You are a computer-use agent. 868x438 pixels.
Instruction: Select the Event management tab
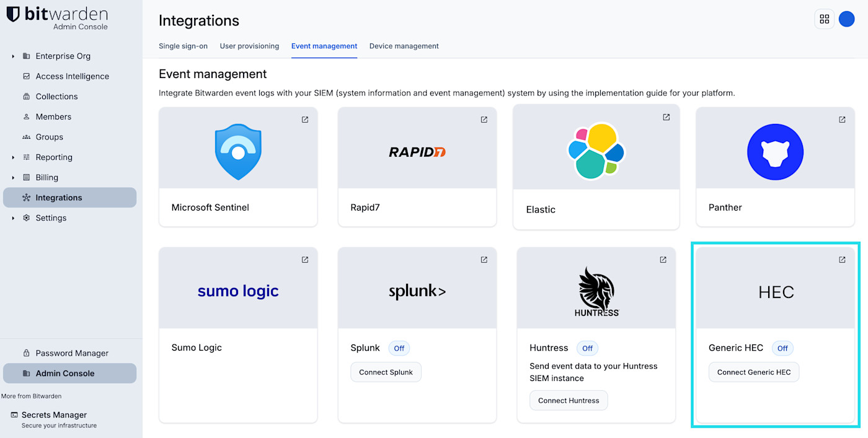pos(324,46)
